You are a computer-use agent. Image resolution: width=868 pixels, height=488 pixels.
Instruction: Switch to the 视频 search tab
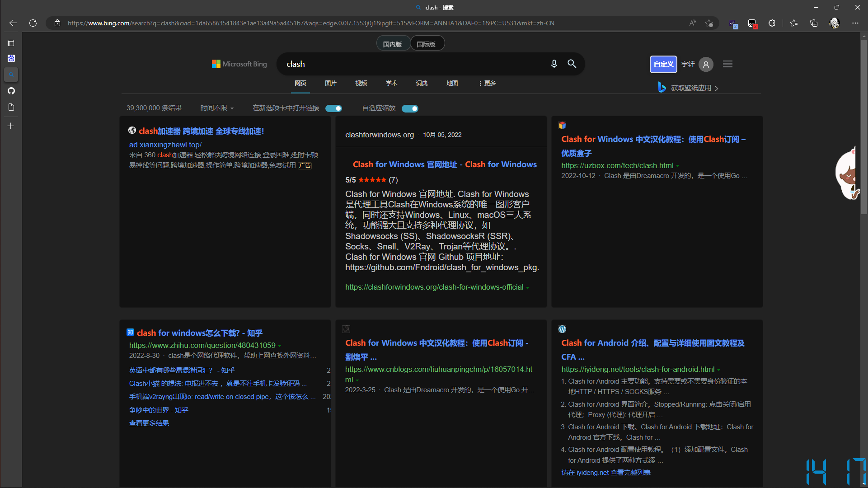[361, 83]
